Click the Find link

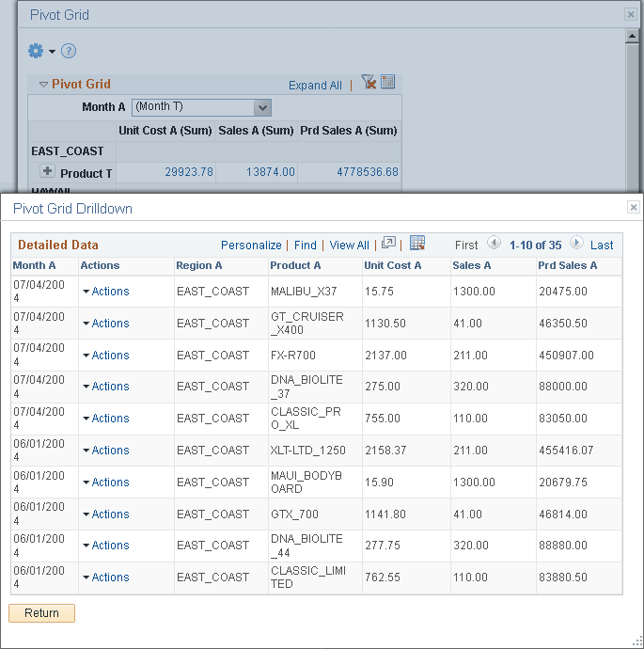pyautogui.click(x=306, y=245)
